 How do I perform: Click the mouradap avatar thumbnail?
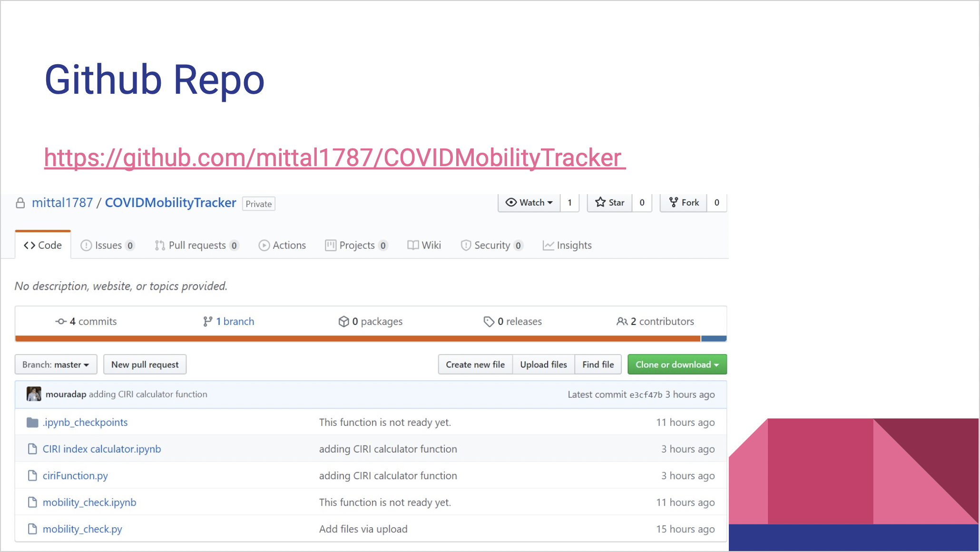click(x=34, y=394)
